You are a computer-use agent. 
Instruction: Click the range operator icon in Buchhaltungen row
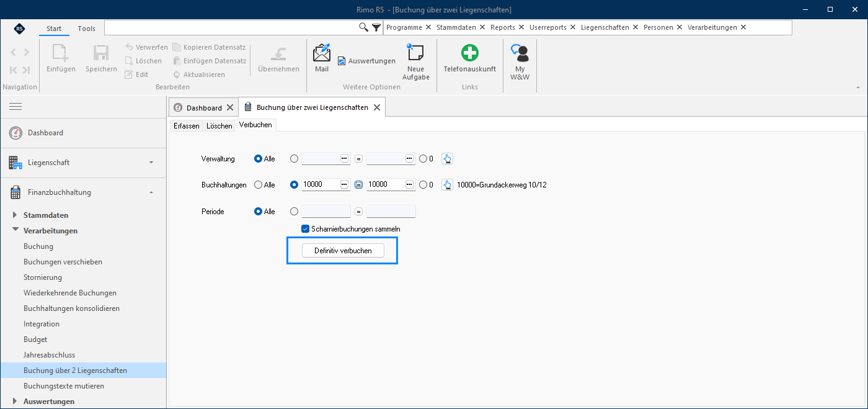(x=358, y=185)
